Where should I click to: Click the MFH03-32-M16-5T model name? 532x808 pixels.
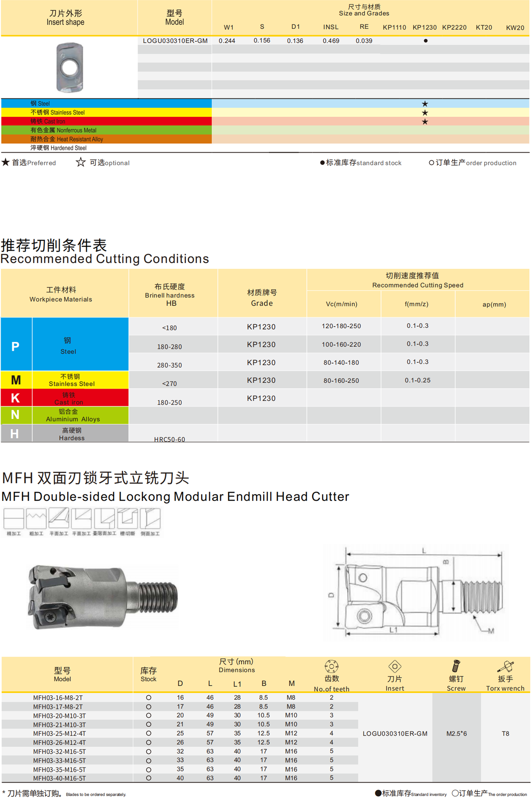(59, 751)
